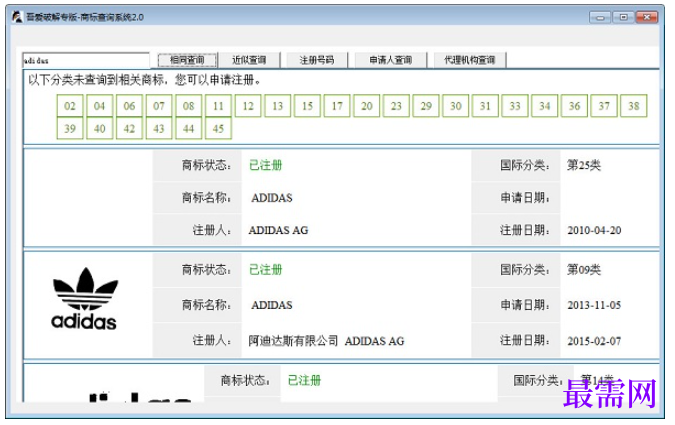Click registration date '2010-04-20'
This screenshot has width=675, height=425.
[594, 230]
